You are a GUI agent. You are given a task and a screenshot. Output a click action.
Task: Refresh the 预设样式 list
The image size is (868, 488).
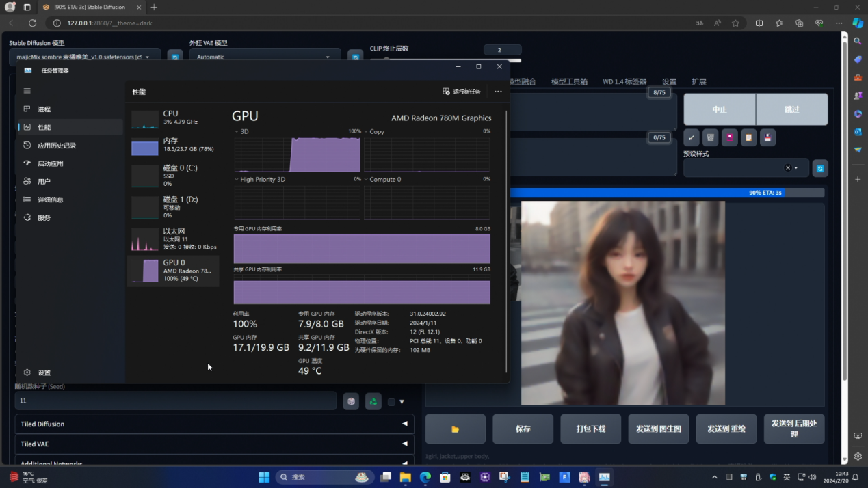(819, 168)
